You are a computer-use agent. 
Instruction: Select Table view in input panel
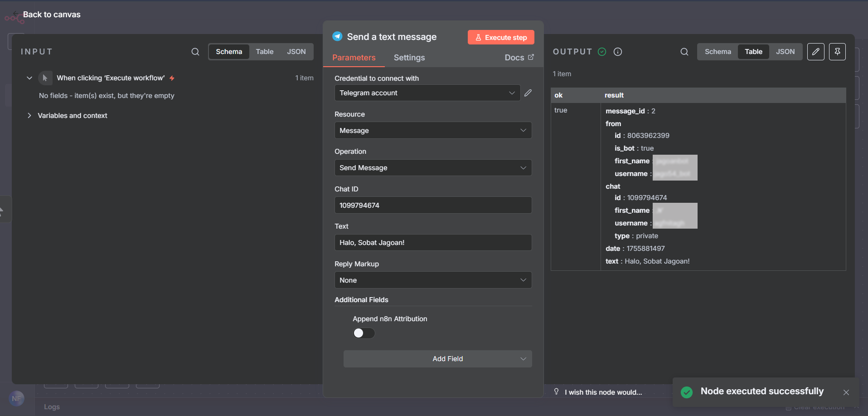pos(265,52)
